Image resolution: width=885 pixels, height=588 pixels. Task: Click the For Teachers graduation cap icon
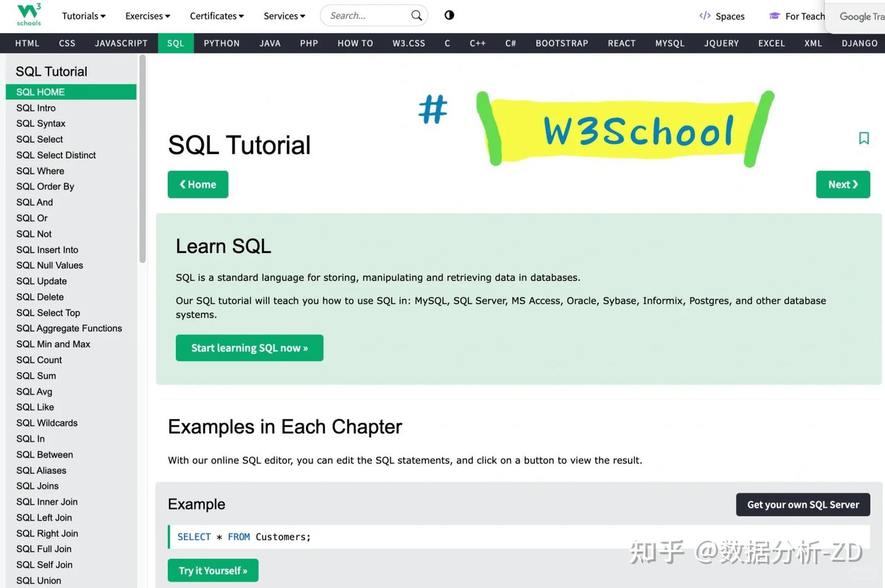774,16
